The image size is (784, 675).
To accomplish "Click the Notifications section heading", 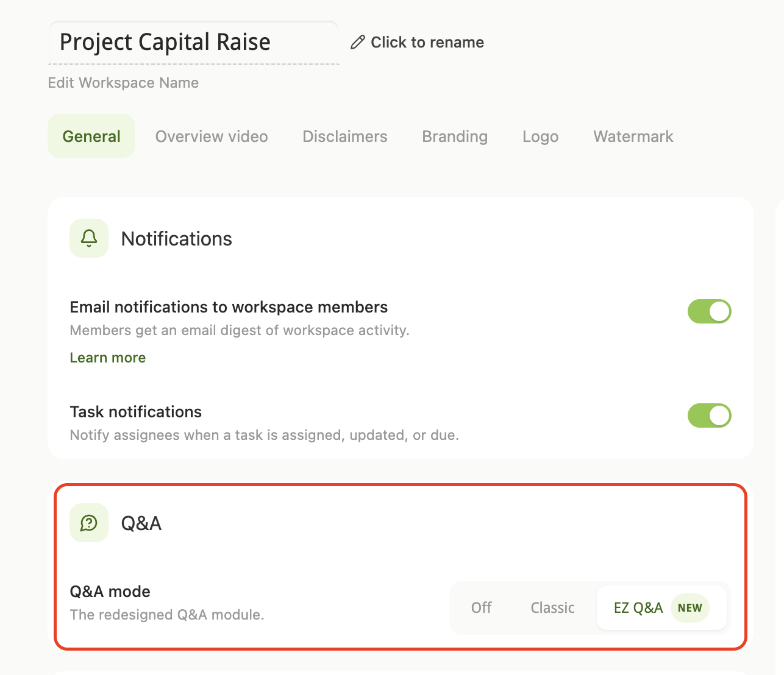I will click(177, 239).
